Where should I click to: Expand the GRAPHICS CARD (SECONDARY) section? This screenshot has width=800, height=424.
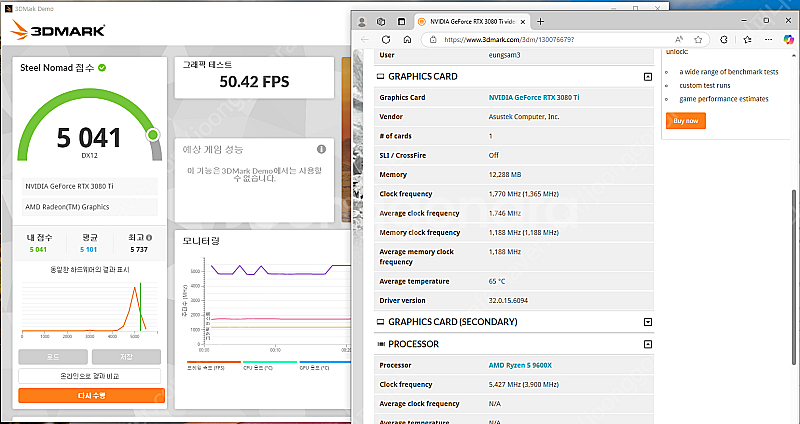pyautogui.click(x=647, y=322)
